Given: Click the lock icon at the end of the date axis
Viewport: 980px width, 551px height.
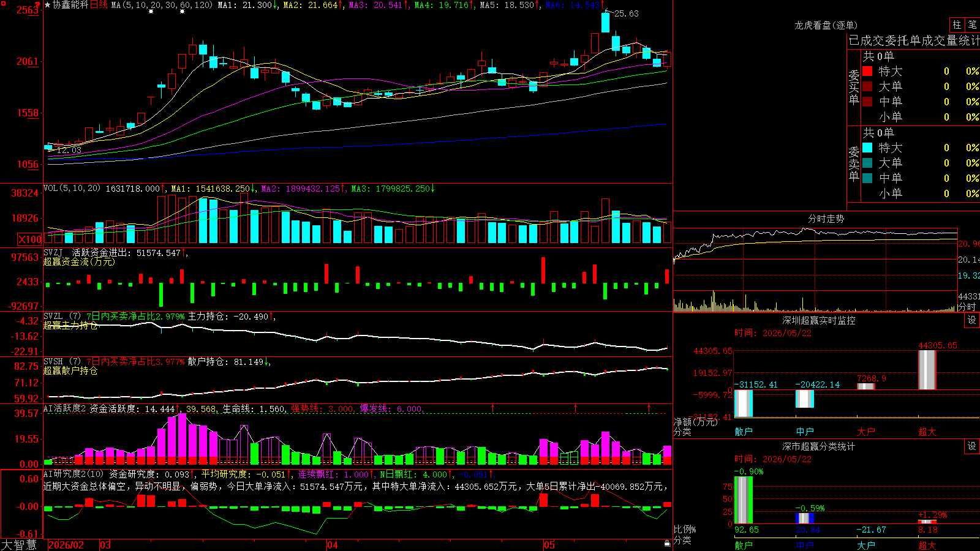Looking at the screenshot, I should pos(667,544).
